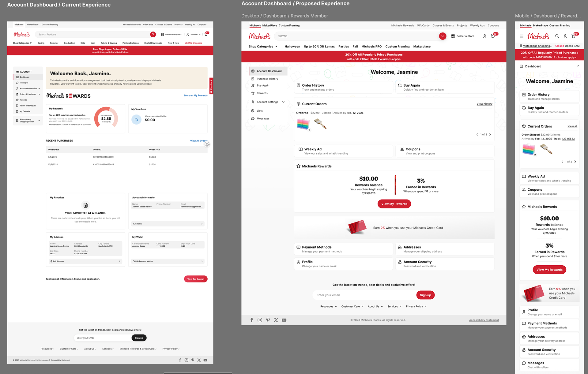Click the red search icon in Proposed desktop header

click(443, 36)
